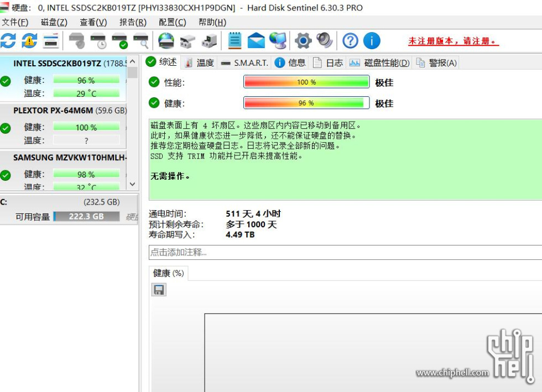Click the envelope email icon in toolbar
This screenshot has height=392, width=542.
[x=256, y=40]
